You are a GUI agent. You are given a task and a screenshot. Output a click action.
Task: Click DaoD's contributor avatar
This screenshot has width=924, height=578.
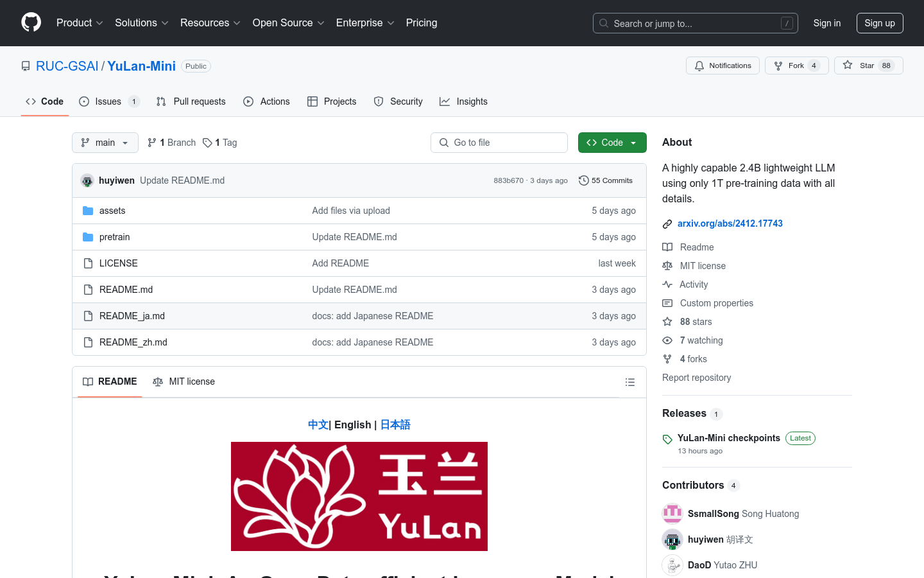click(x=672, y=565)
